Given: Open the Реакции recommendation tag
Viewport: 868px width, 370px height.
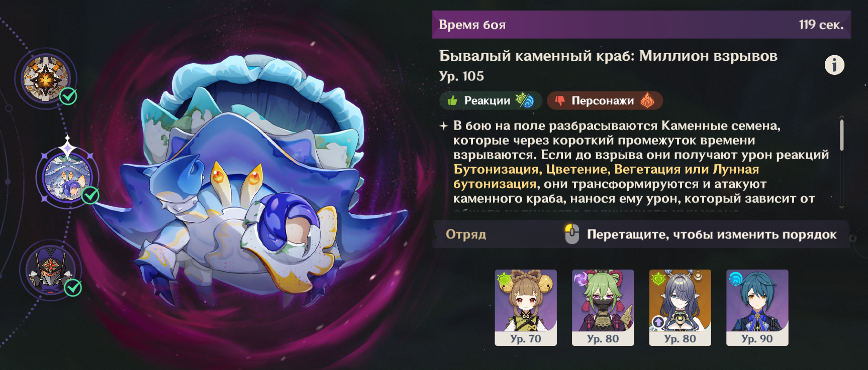Looking at the screenshot, I should (x=491, y=100).
